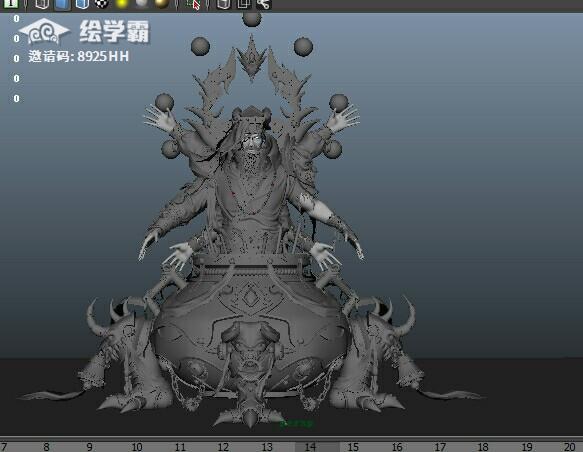The width and height of the screenshot is (583, 452).
Task: Jump to frame 8 on timeline
Action: (46, 446)
